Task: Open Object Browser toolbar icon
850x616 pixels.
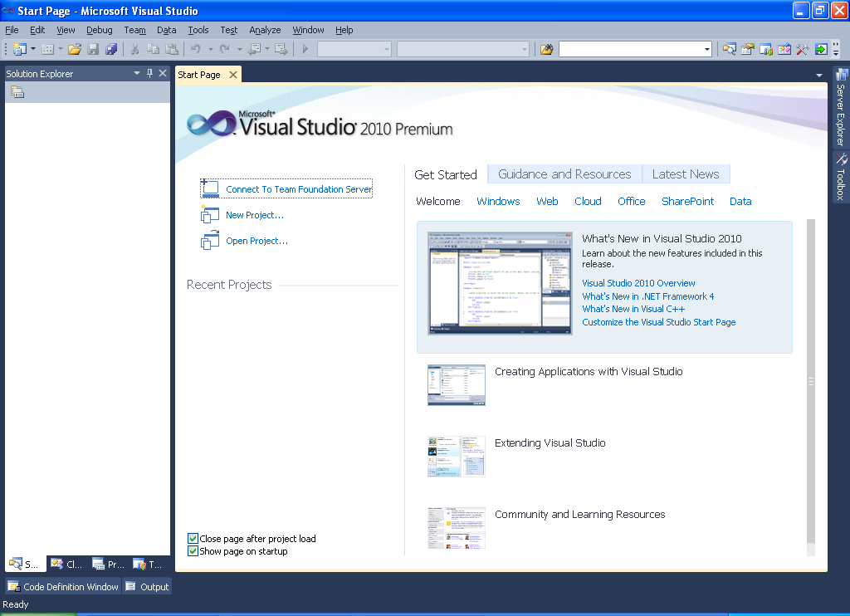Action: pyautogui.click(x=784, y=49)
